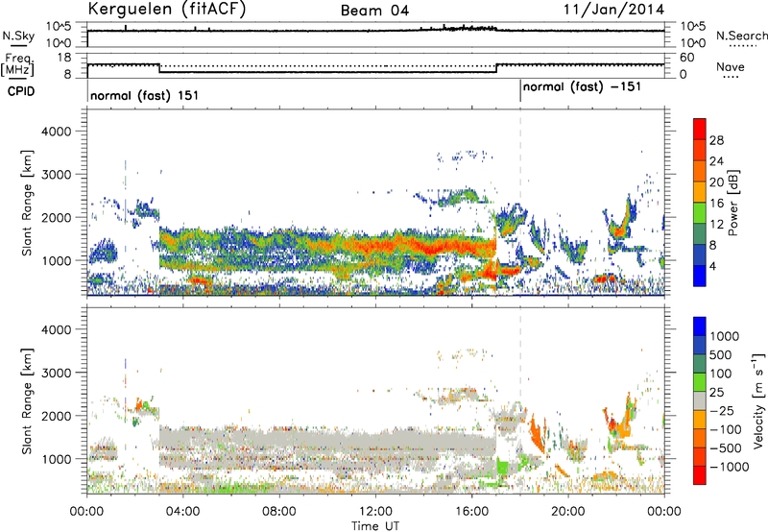The image size is (768, 532).
Task: Click the 'Power [dB]' color bar label
Action: tap(732, 203)
